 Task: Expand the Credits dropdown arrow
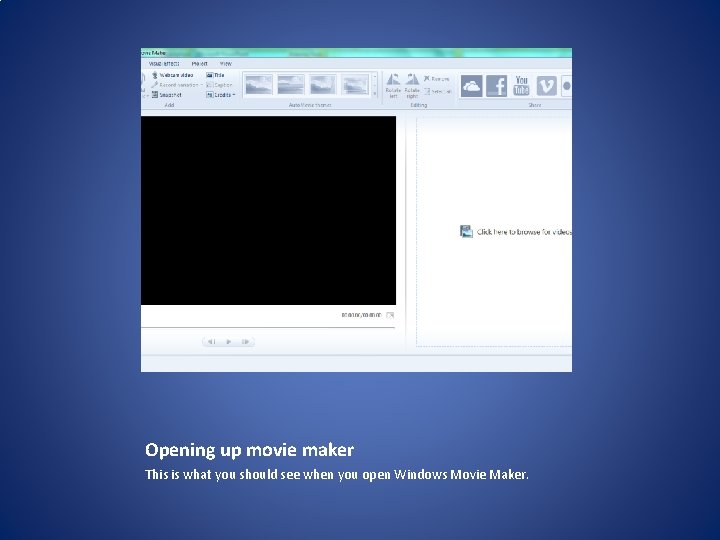pos(234,95)
